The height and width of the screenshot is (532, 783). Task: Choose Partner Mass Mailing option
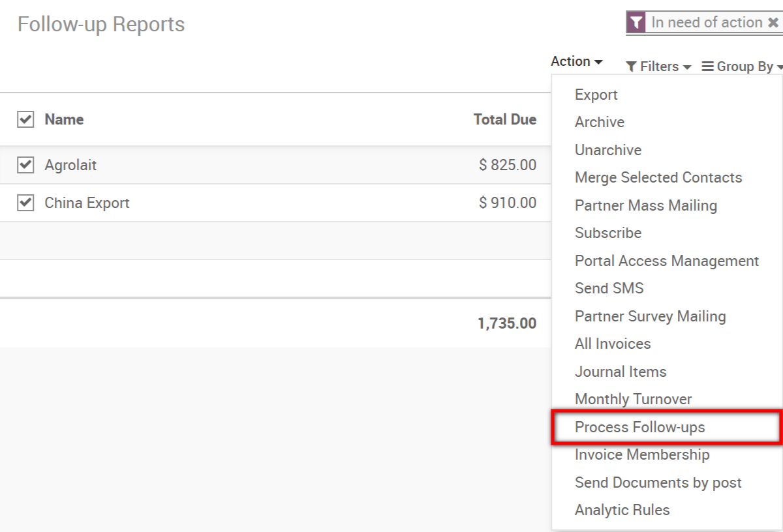(x=646, y=205)
